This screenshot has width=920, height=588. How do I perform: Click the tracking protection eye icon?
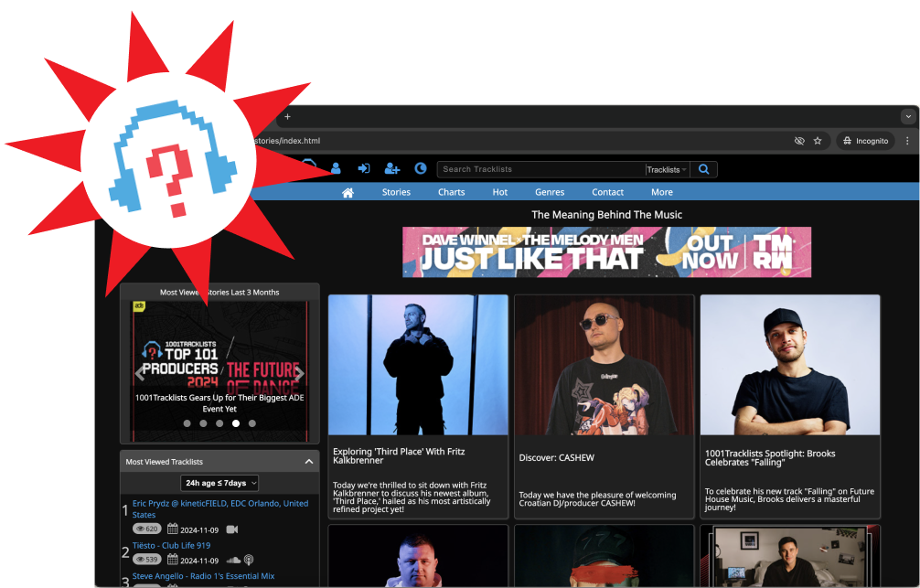pos(799,141)
